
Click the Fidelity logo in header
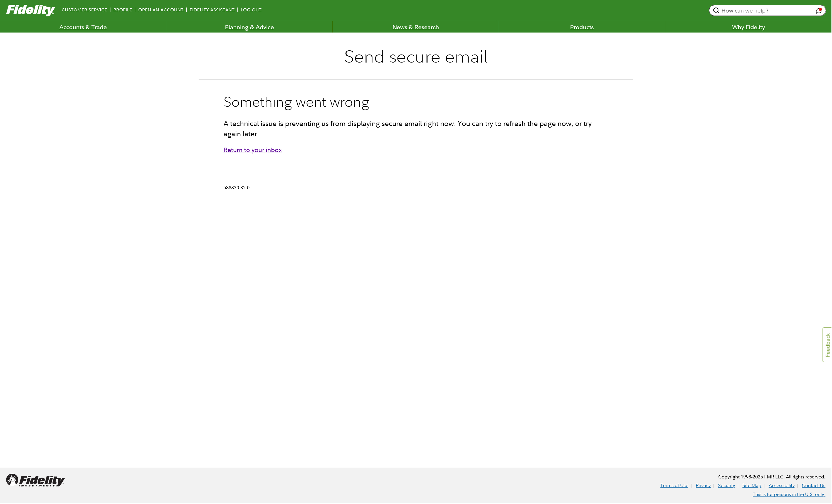30,10
